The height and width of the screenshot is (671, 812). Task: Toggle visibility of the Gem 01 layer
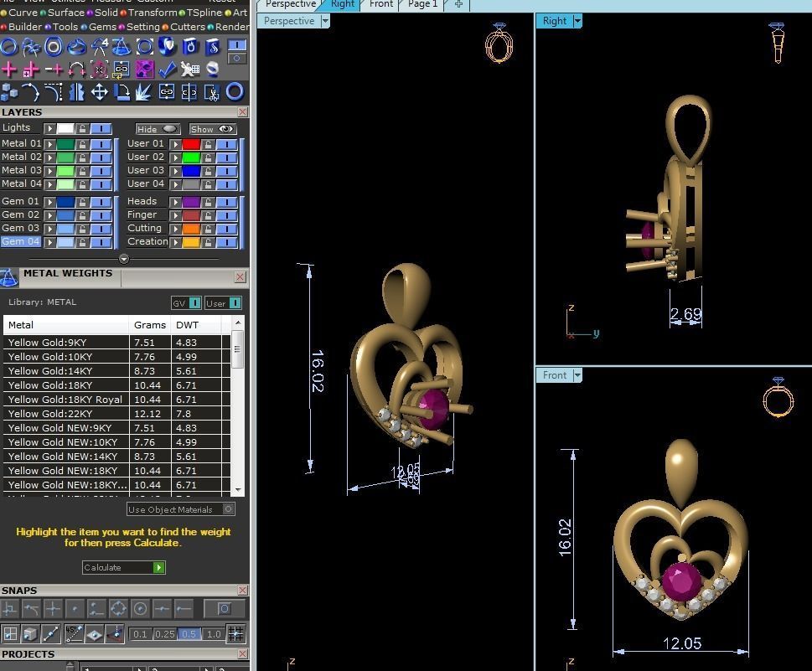(x=101, y=201)
